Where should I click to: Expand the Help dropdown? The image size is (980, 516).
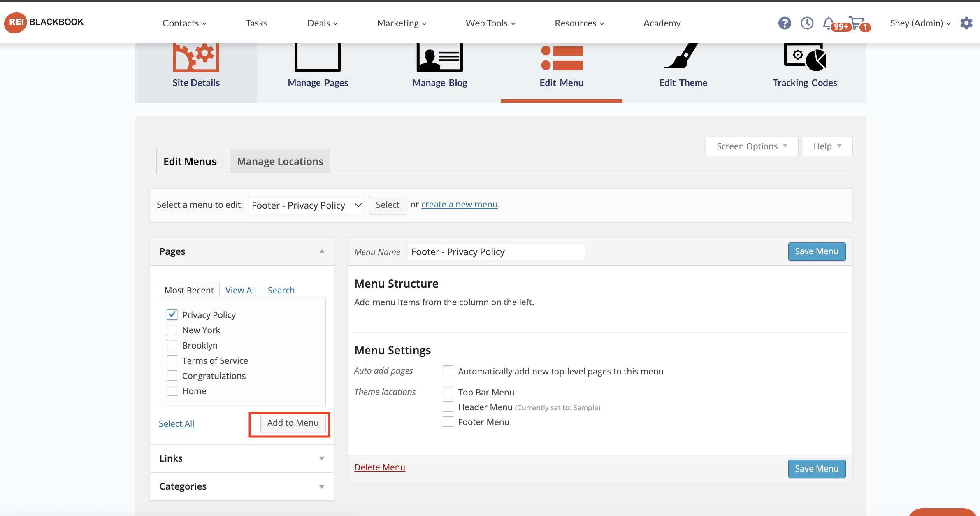point(827,146)
